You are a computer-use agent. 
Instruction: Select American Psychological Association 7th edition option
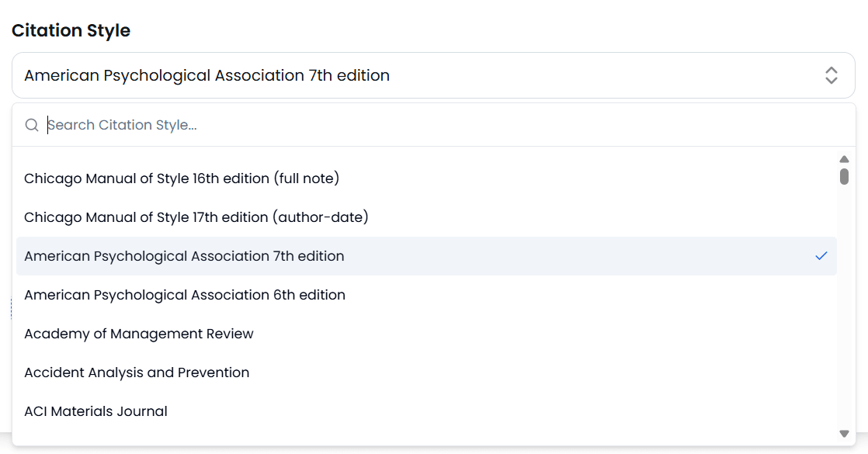point(184,256)
